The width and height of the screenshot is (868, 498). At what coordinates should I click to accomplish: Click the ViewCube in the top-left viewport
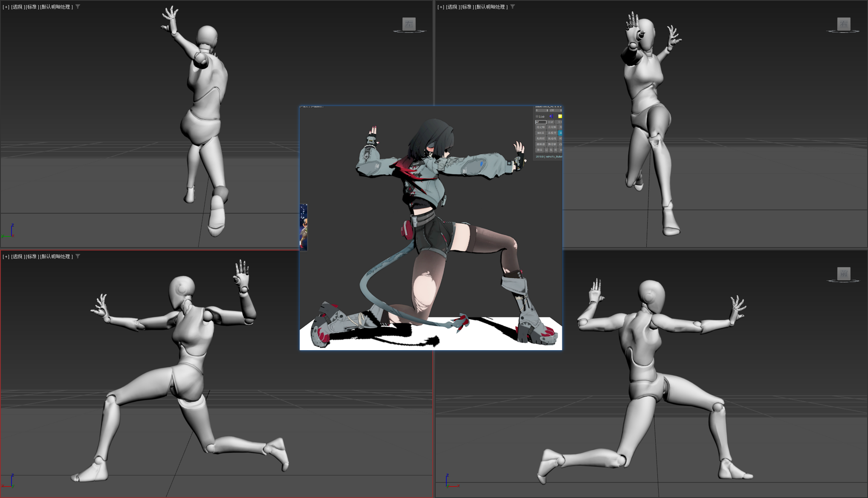coord(409,23)
